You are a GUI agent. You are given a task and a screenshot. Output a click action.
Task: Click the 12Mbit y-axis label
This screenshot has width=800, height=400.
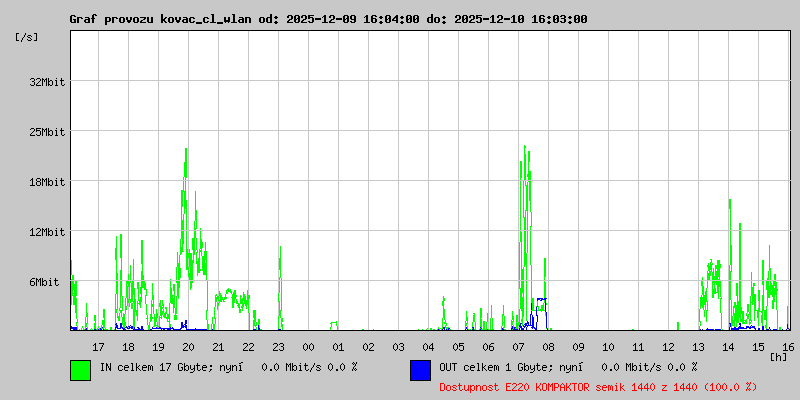click(47, 232)
